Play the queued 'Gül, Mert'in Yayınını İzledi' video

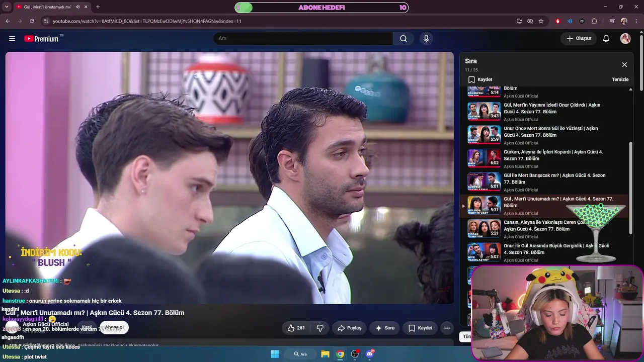pyautogui.click(x=484, y=111)
